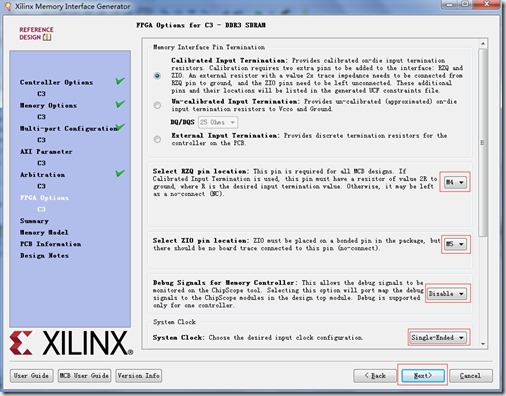The width and height of the screenshot is (506, 396).
Task: Go to Design Notes step
Action: tap(44, 256)
